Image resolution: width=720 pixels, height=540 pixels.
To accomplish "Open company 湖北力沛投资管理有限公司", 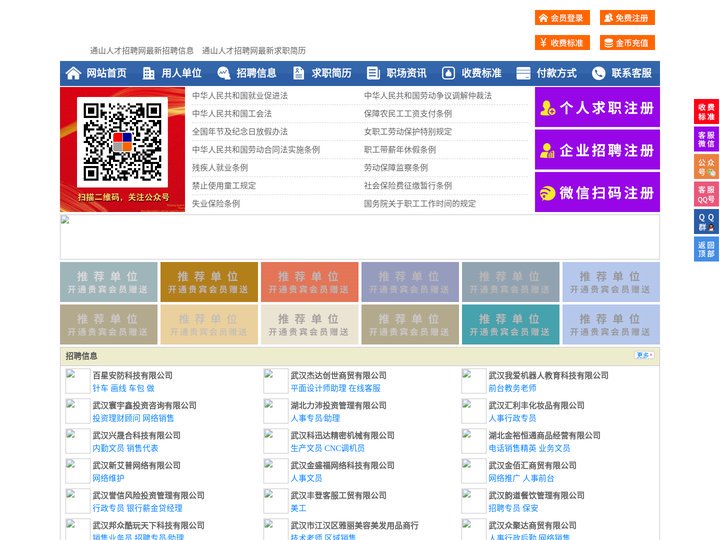I will point(338,405).
